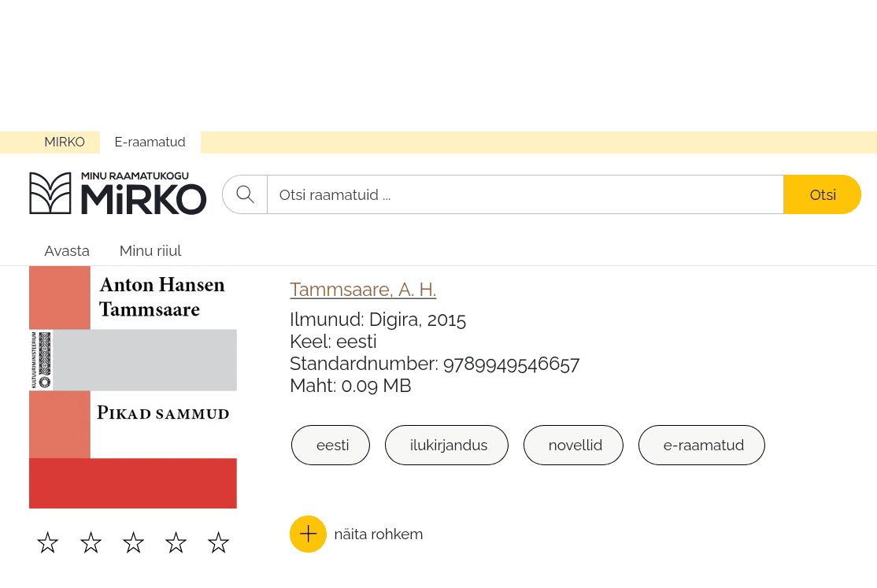
Task: Open the Avasta menu item
Action: (67, 250)
